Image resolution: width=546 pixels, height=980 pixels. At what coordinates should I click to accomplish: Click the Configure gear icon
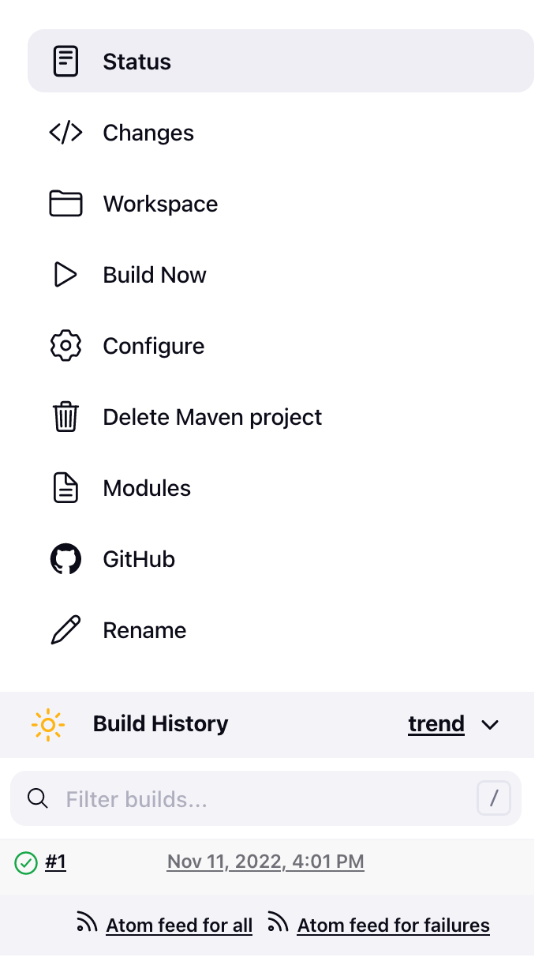tap(65, 346)
